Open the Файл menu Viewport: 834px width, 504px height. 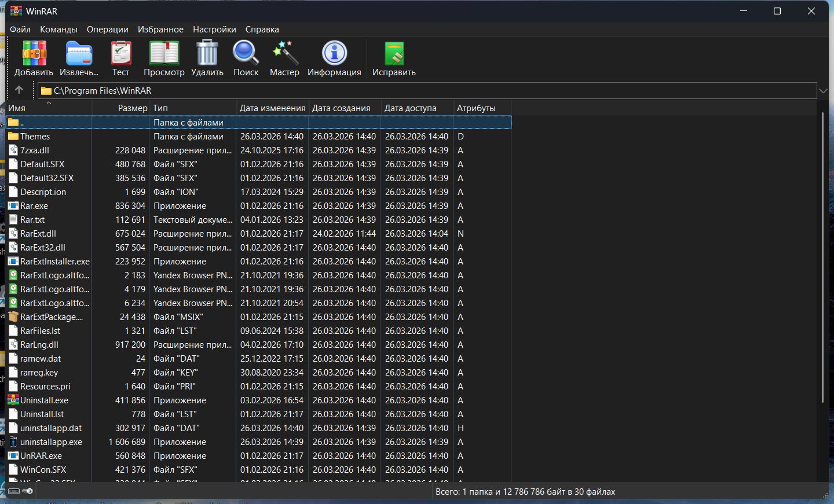pos(20,30)
